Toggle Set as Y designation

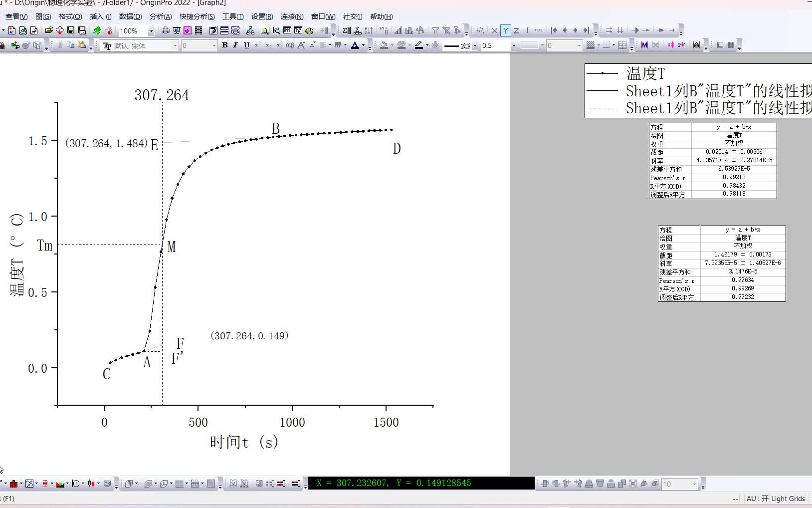point(506,30)
